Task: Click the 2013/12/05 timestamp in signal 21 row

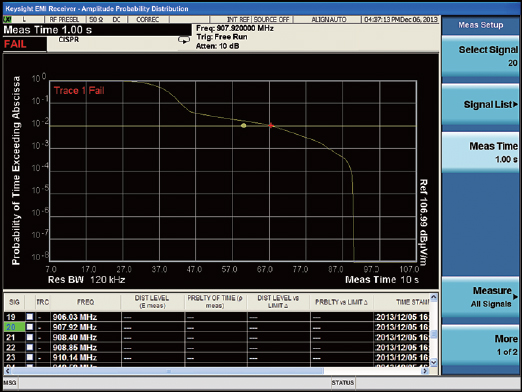Action: point(402,337)
